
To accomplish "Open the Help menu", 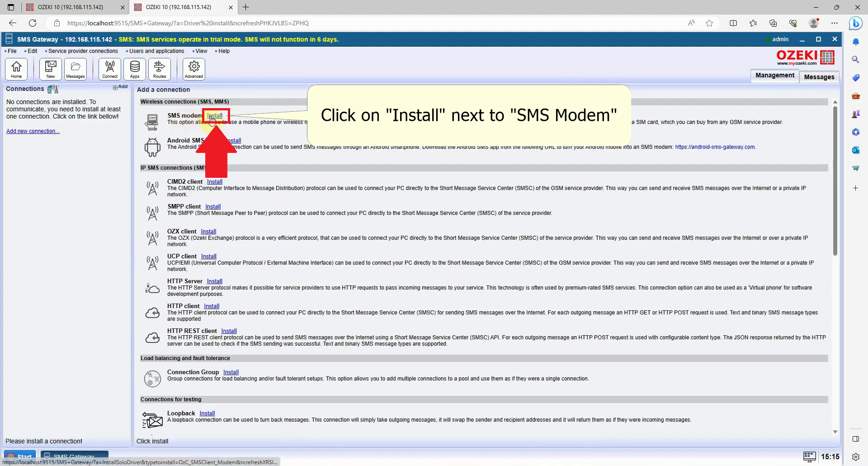I will point(224,51).
